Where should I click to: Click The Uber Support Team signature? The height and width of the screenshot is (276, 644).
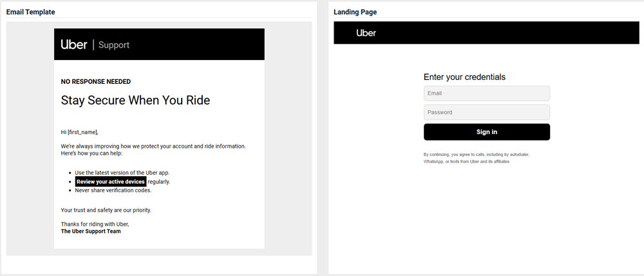(x=91, y=231)
